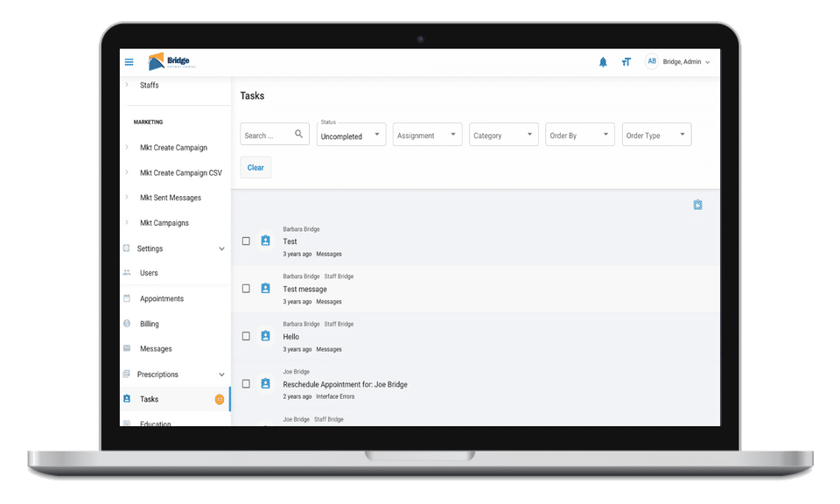Click the Tasks sidebar icon
This screenshot has width=840, height=504.
coord(127,398)
